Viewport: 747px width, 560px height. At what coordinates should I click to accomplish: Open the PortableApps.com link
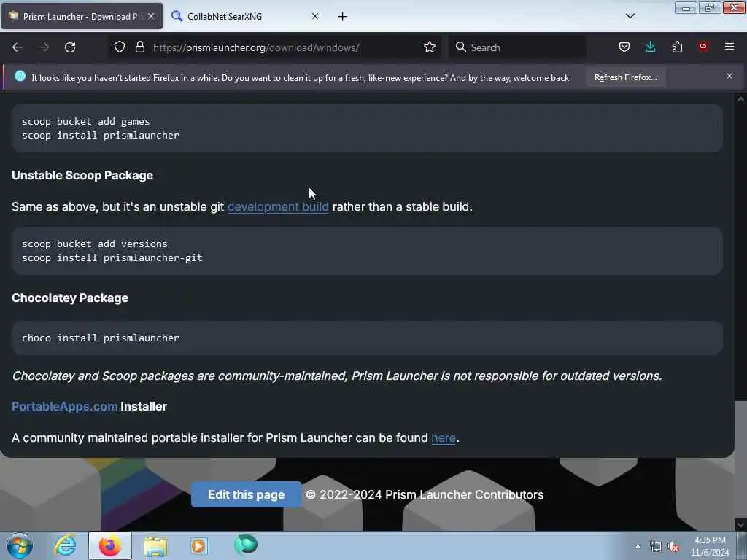[65, 407]
